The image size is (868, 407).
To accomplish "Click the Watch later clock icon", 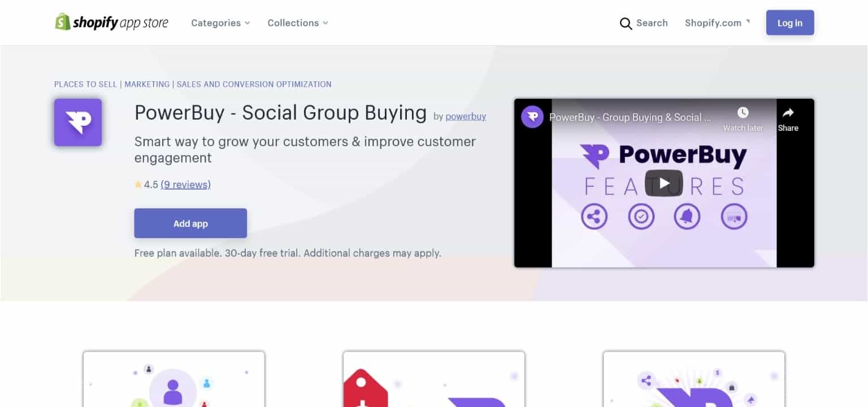I will tap(743, 112).
